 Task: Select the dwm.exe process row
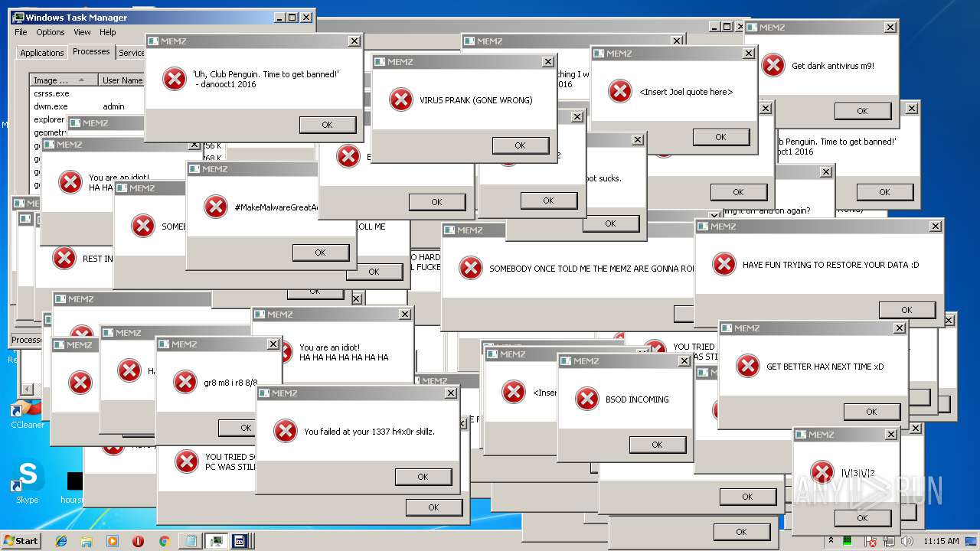(x=87, y=106)
